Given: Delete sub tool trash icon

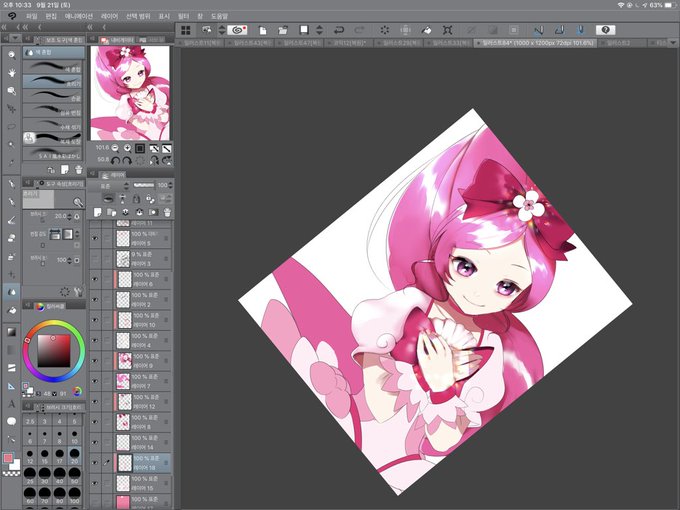Looking at the screenshot, I should coord(78,170).
